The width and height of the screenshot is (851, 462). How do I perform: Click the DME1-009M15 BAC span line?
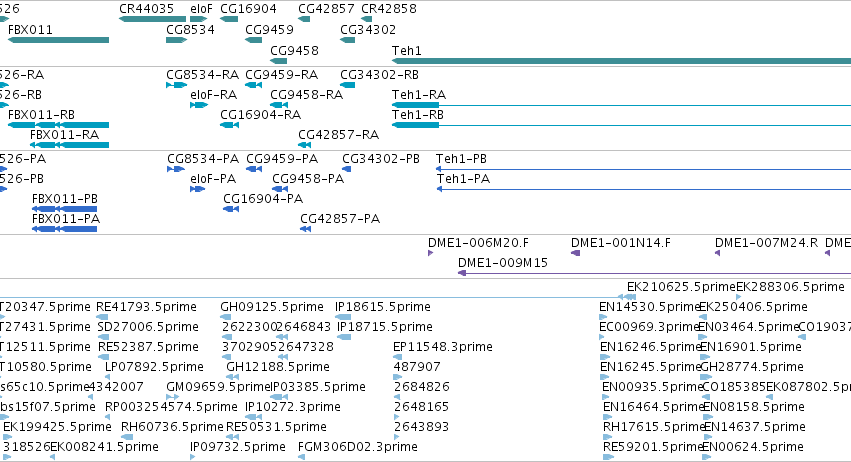[655, 273]
